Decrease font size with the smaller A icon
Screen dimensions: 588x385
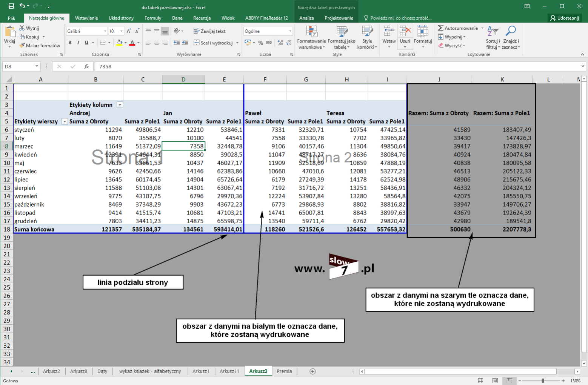[x=137, y=31]
